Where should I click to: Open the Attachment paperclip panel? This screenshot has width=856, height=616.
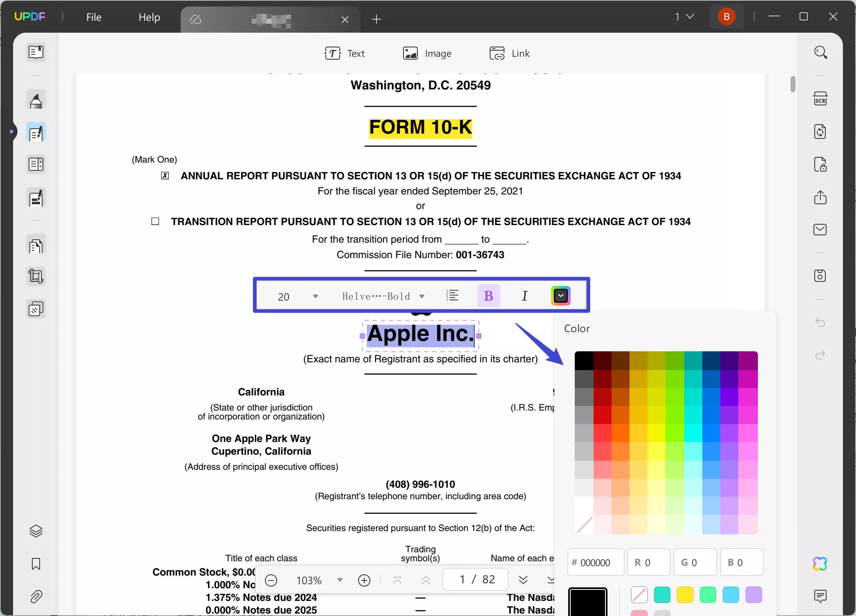point(36,597)
